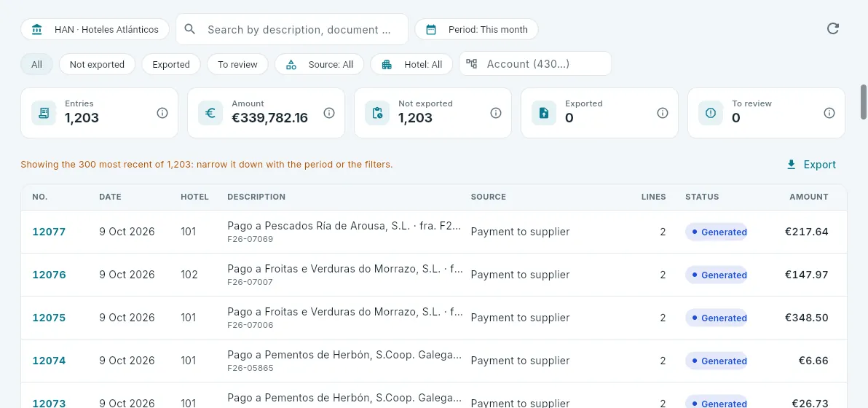
Task: Click the Export button
Action: (811, 165)
